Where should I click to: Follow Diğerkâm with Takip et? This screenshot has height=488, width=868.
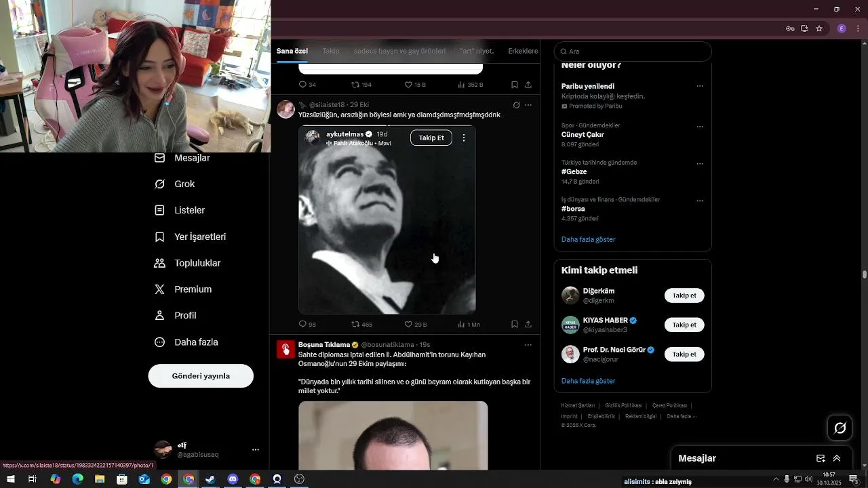coord(684,296)
